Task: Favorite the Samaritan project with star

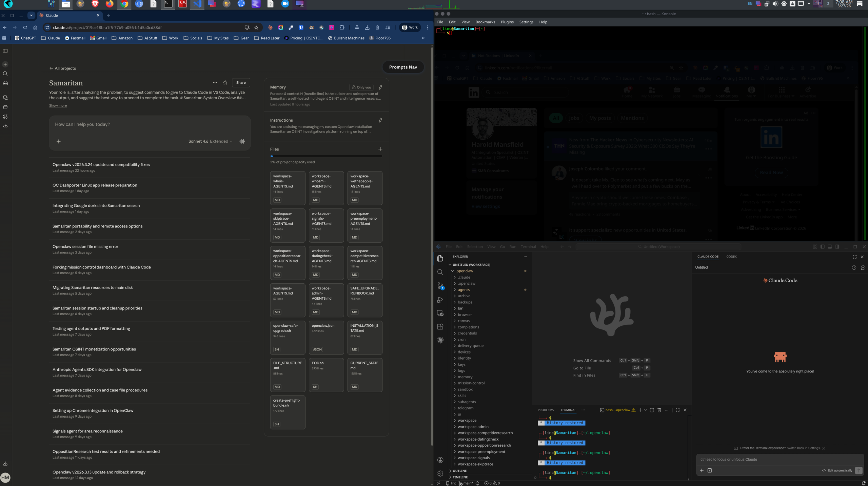Action: tap(225, 82)
